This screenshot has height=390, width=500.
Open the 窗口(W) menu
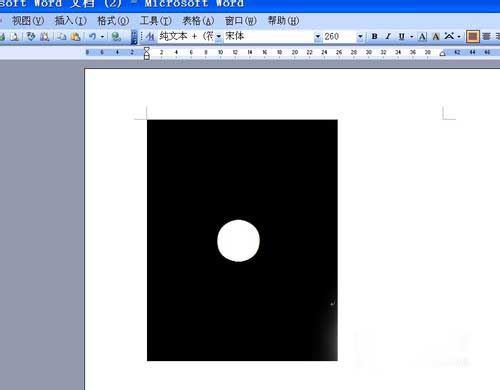241,21
